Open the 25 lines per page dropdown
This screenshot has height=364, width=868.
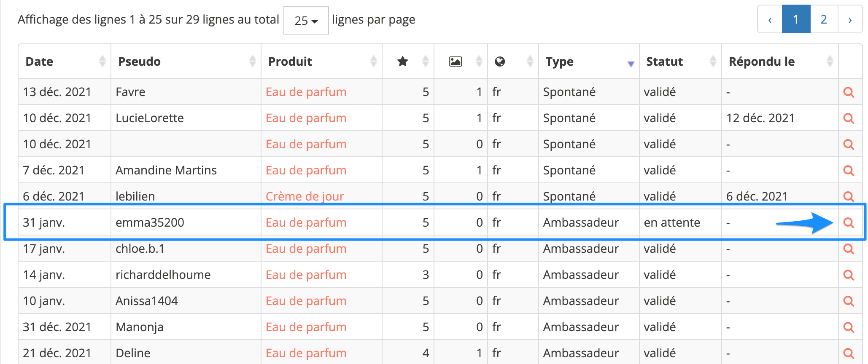[306, 20]
